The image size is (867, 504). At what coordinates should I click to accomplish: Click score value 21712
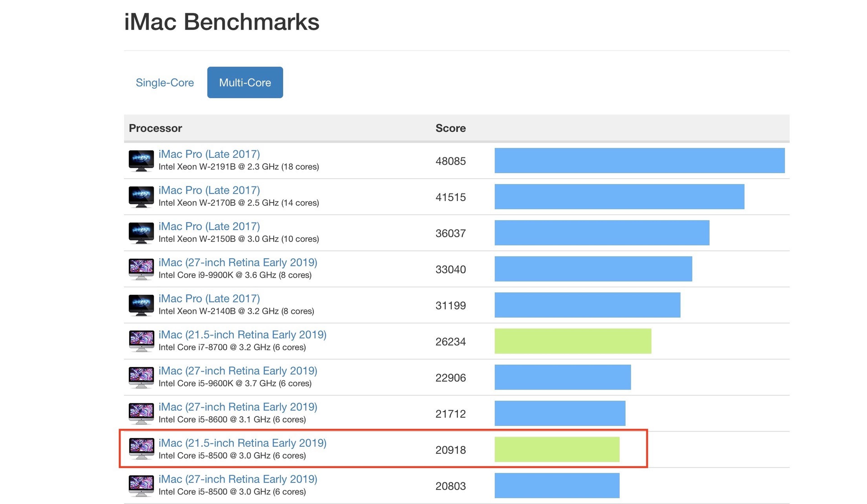(x=451, y=414)
